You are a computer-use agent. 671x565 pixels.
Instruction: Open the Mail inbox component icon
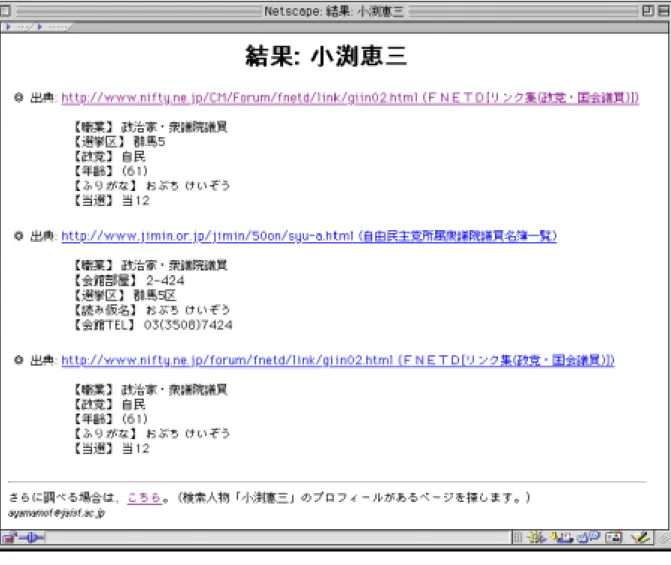562,537
